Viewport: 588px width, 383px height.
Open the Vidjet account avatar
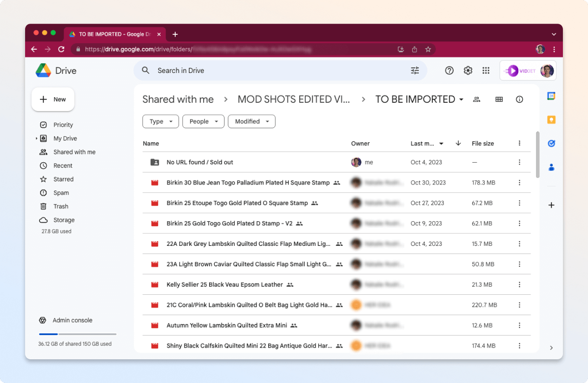[x=547, y=71]
